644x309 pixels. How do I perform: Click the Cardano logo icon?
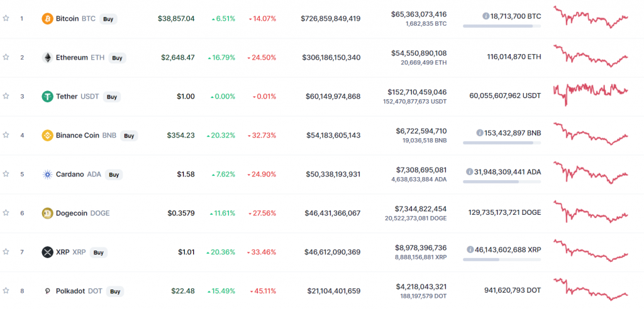pyautogui.click(x=47, y=174)
